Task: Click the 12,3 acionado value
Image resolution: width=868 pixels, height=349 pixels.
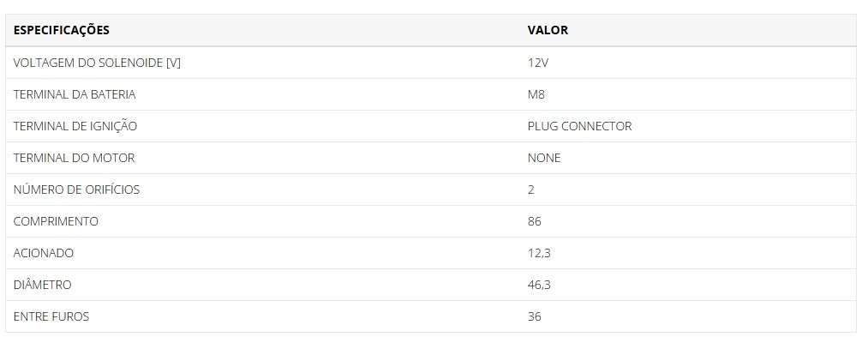Action: (539, 253)
